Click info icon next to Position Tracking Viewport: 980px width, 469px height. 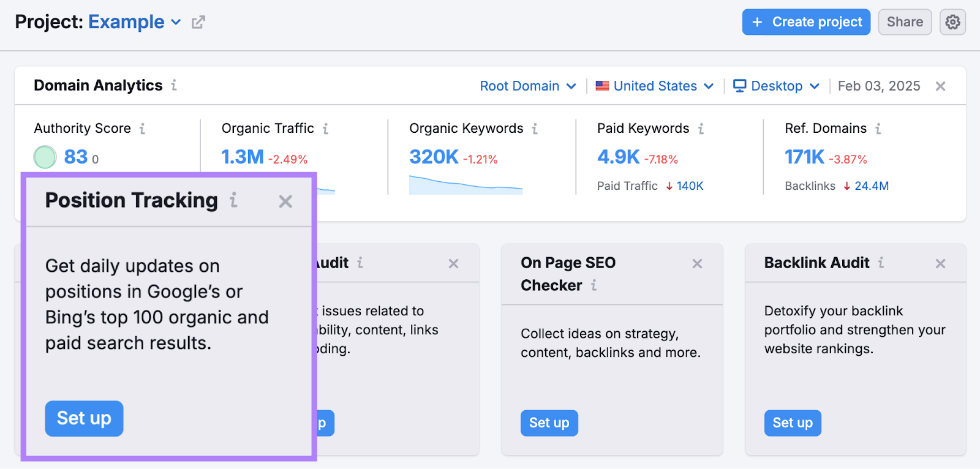pos(233,200)
